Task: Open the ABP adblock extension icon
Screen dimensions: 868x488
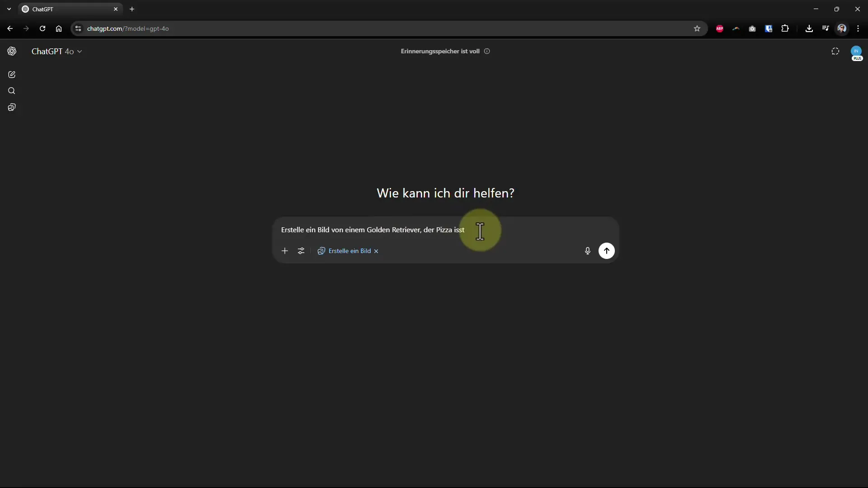Action: 720,28
